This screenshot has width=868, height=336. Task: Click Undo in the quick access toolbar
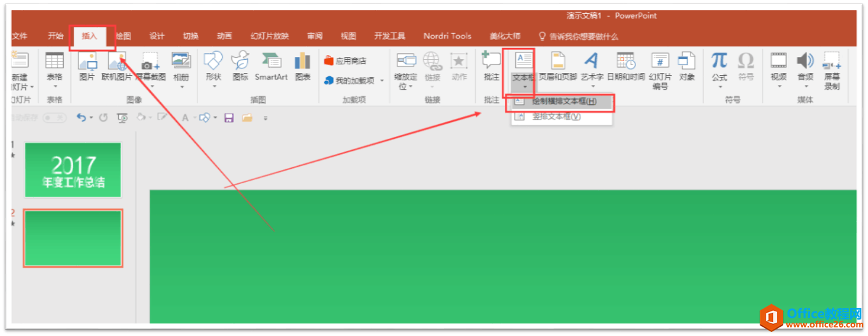point(81,118)
